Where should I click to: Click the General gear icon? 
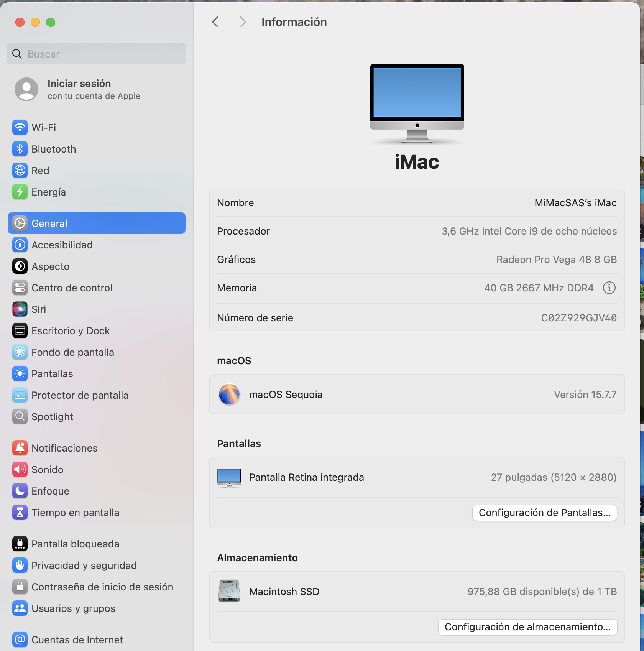point(20,224)
